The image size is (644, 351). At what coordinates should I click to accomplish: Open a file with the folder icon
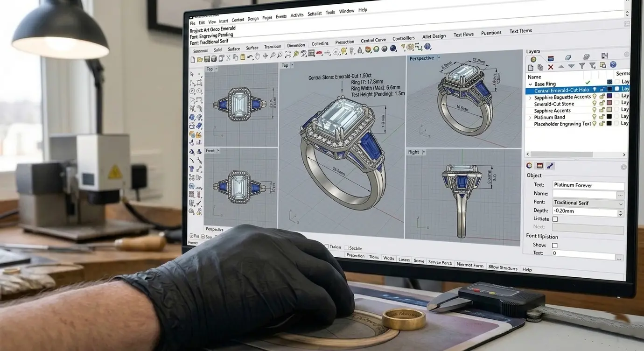200,59
